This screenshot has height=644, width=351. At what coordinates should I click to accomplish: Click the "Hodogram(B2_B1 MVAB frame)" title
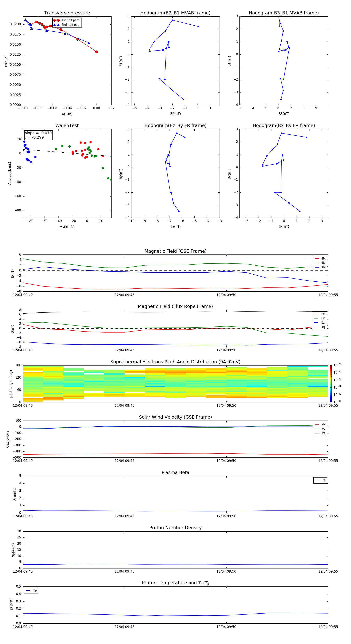pos(175,13)
